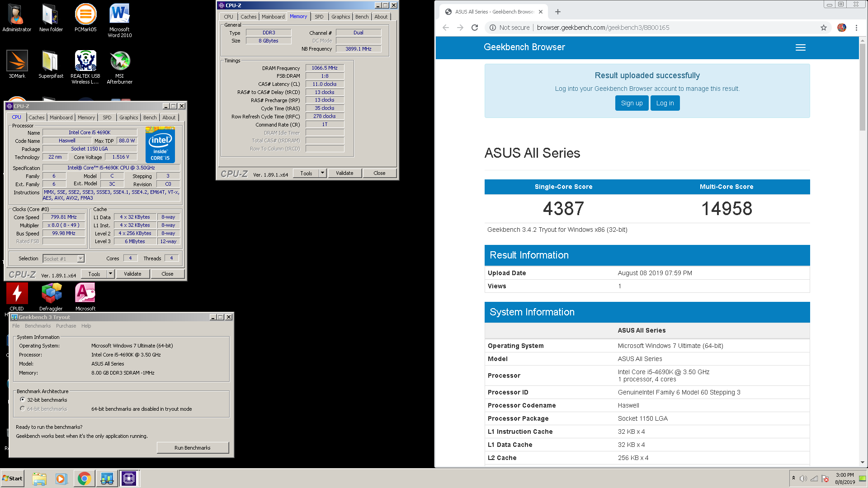Open the Administrator desktop icon
Image resolution: width=868 pixels, height=488 pixels.
pyautogui.click(x=17, y=18)
